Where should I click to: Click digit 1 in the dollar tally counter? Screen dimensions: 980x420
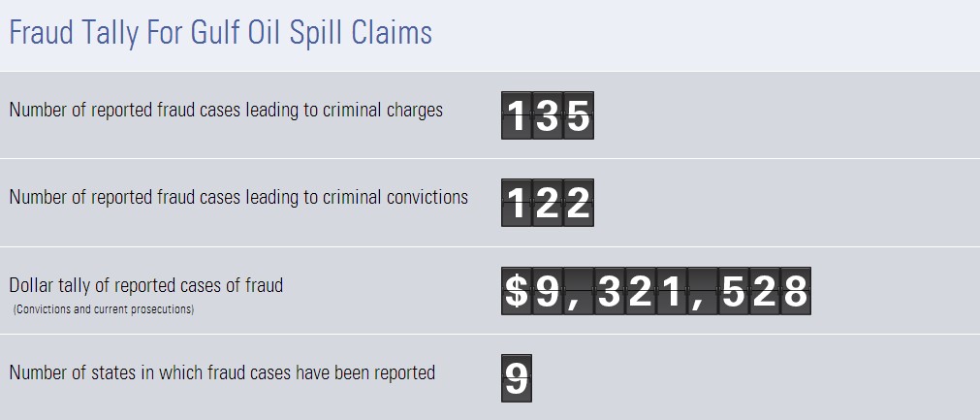point(670,292)
